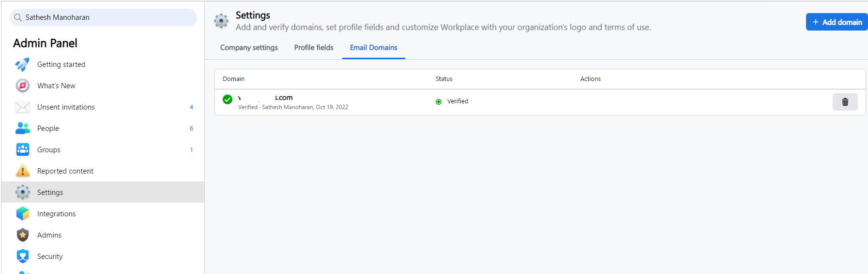
Task: Click the What's New icon
Action: tap(22, 86)
